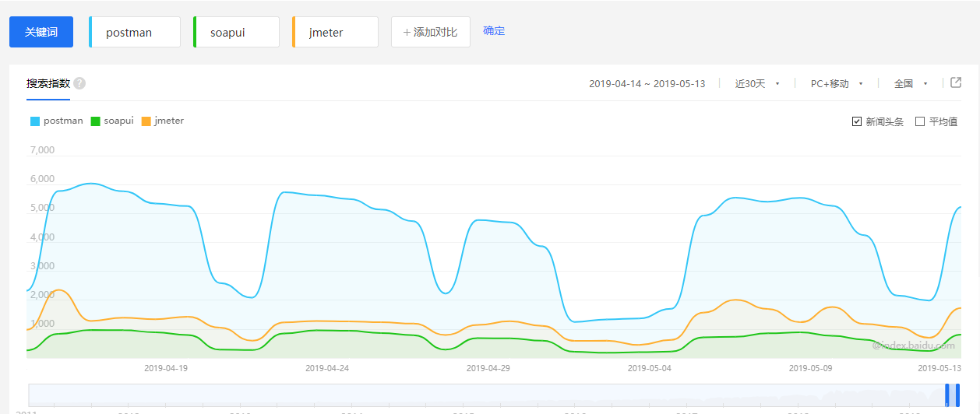Open the date range 2019-04-14 ~ 2019-05-13
980x414 pixels.
coord(647,83)
